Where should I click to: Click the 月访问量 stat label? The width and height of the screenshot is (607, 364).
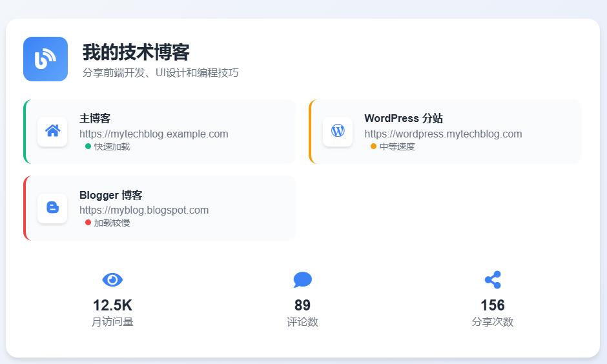tap(112, 321)
